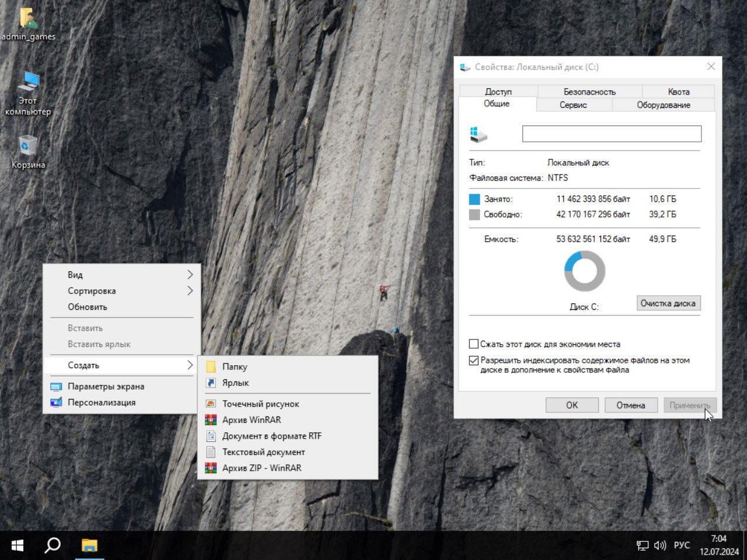Confirm with the ОК button

(x=572, y=405)
